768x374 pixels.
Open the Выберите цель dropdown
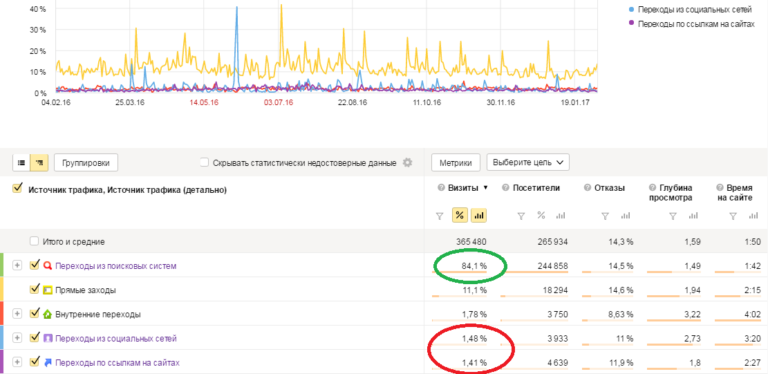pos(528,163)
